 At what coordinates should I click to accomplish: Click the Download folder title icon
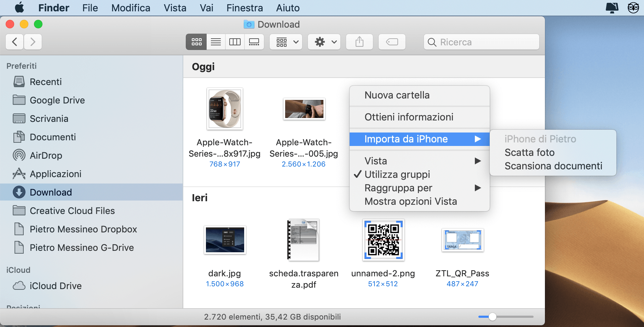(x=249, y=24)
